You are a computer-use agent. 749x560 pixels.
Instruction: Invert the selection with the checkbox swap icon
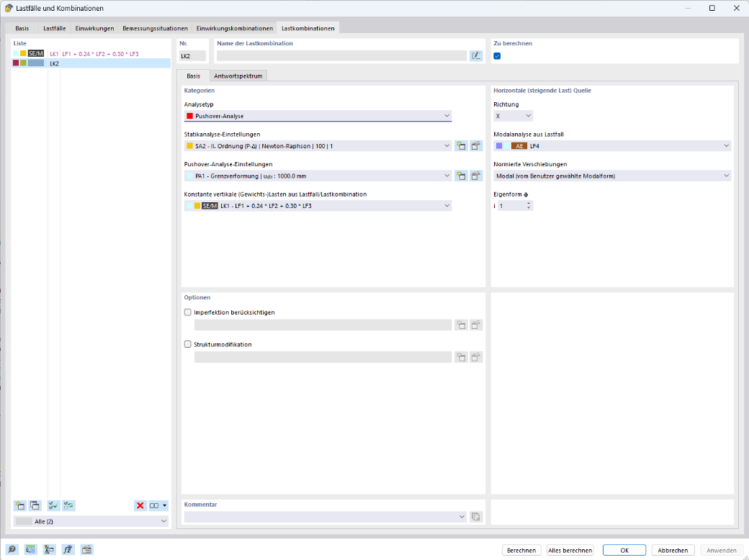click(69, 505)
